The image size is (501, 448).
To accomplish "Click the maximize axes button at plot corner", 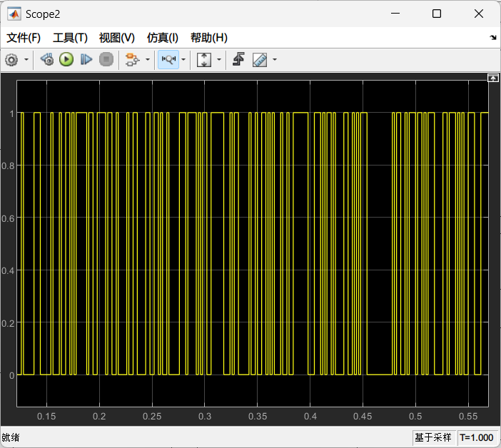I will click(x=492, y=78).
